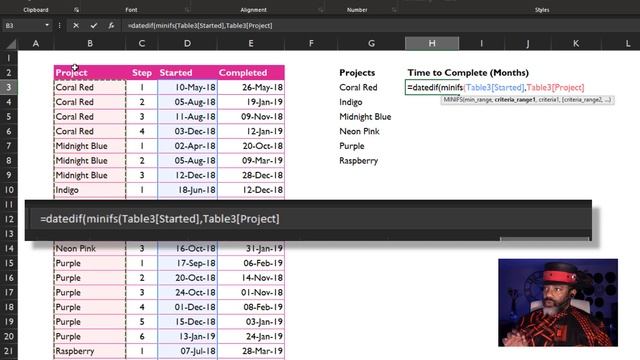Expand the Name Box dropdown arrow
Screen dimensions: 640x360
pos(47,25)
